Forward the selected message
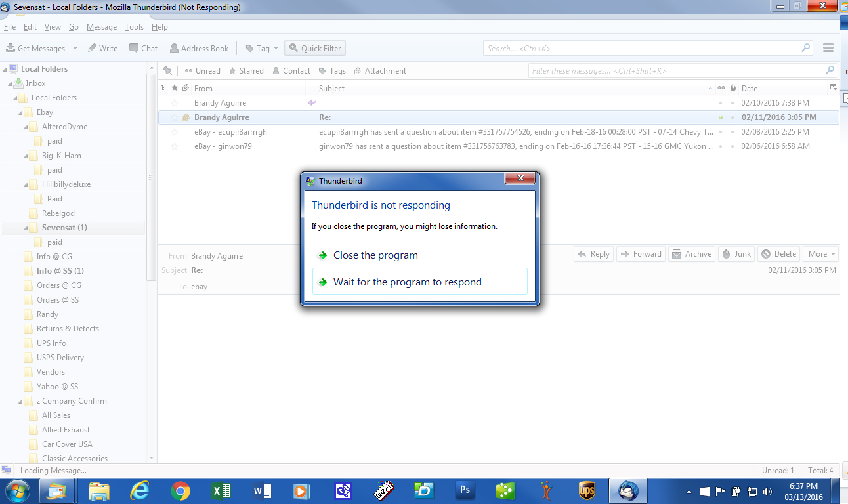The image size is (848, 504). [x=641, y=254]
